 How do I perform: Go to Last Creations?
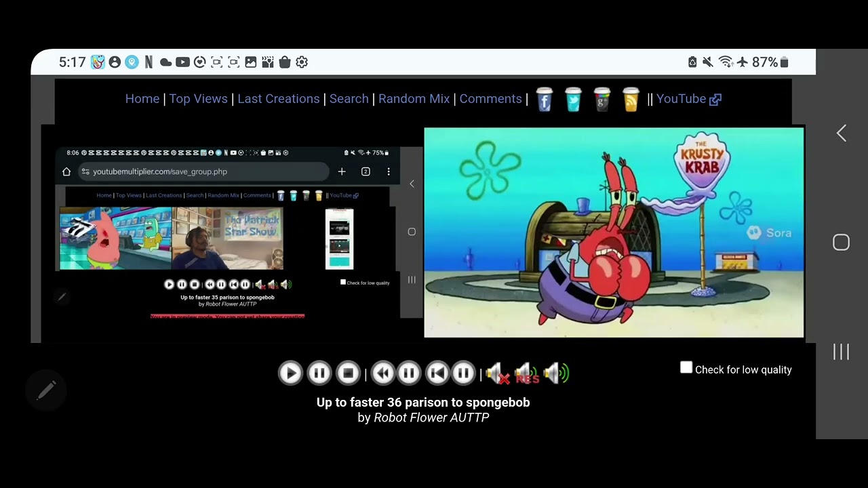coord(278,98)
